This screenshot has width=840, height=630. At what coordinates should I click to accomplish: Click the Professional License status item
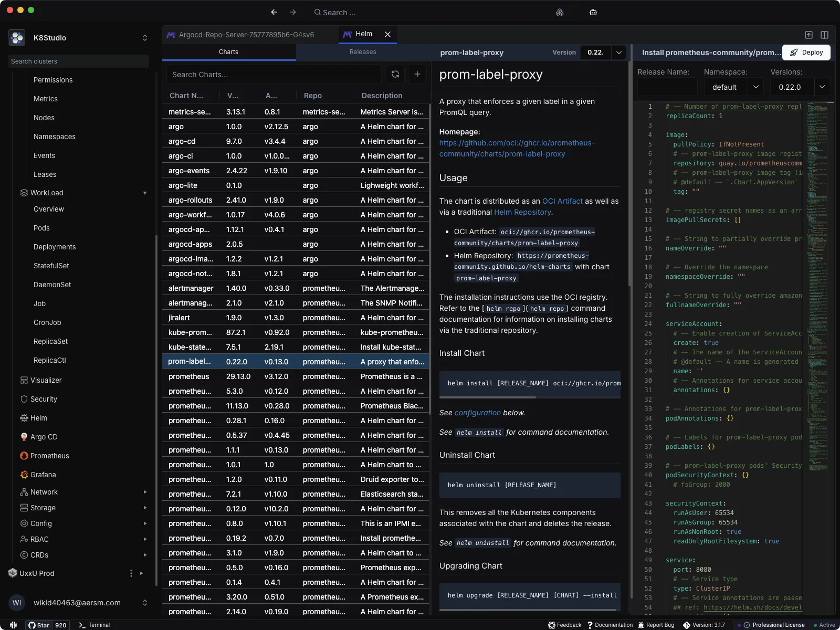[774, 625]
